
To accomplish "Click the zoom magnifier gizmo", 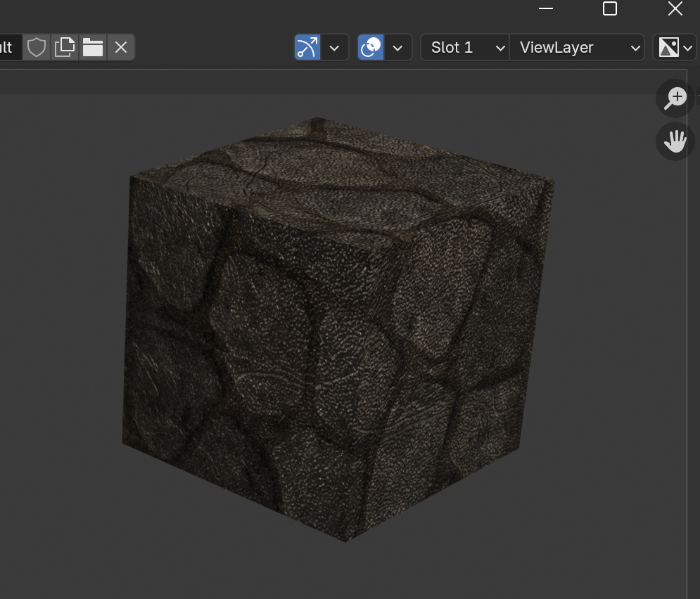I will click(x=675, y=98).
